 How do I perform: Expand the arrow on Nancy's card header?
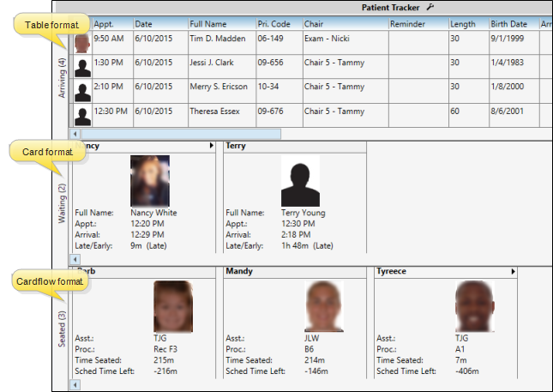(x=211, y=147)
